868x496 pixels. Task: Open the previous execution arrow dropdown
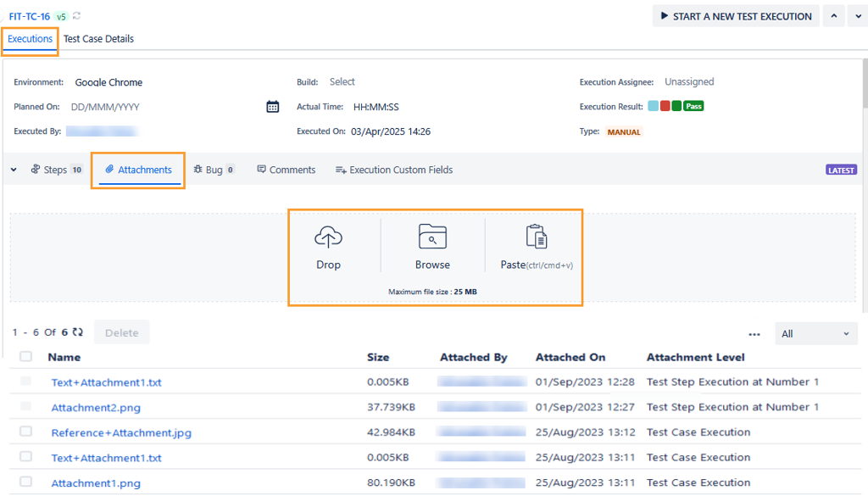coord(832,15)
